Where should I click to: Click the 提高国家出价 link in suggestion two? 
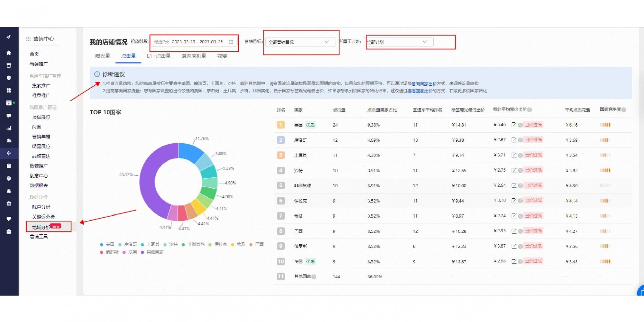pos(420,91)
